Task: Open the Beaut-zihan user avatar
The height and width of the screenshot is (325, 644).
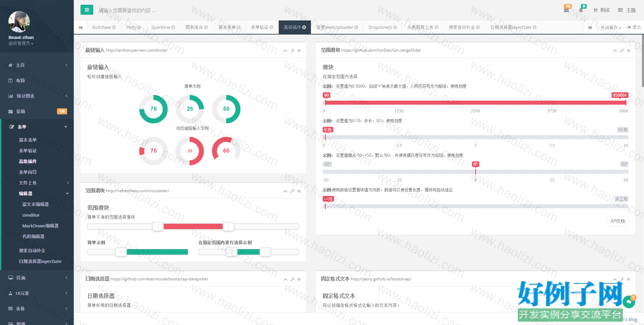Action: point(19,22)
